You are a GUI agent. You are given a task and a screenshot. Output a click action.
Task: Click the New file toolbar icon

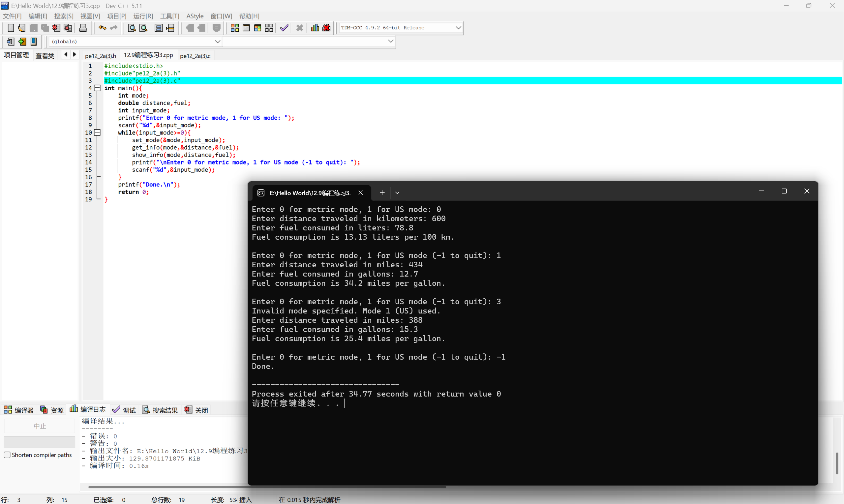[x=11, y=28]
